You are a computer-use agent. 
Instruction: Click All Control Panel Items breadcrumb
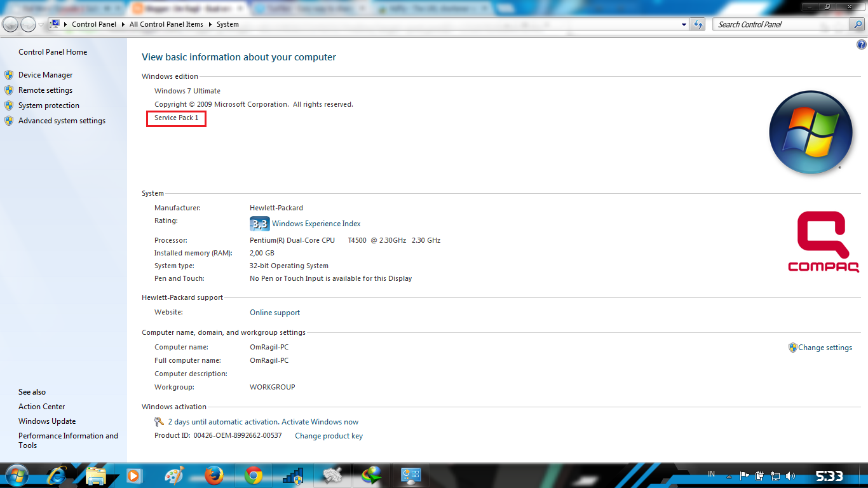(x=166, y=24)
